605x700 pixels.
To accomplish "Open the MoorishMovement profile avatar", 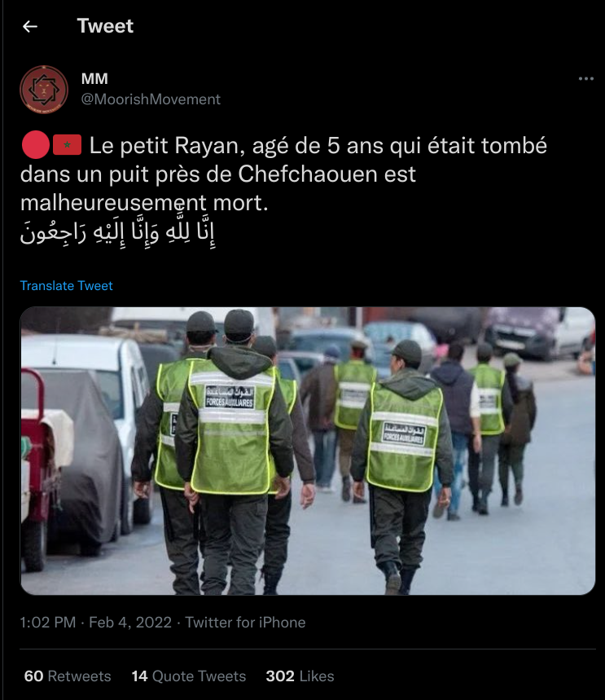I will (x=44, y=90).
